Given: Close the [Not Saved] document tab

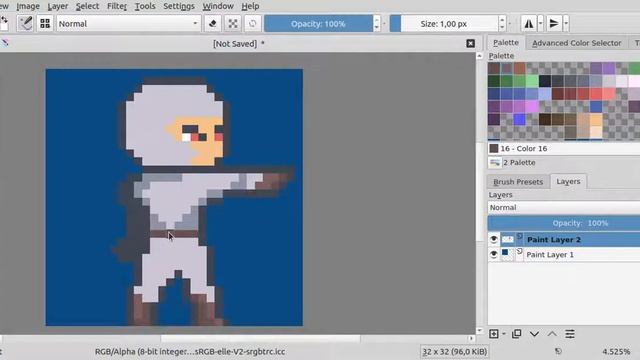Looking at the screenshot, I should coord(470,43).
